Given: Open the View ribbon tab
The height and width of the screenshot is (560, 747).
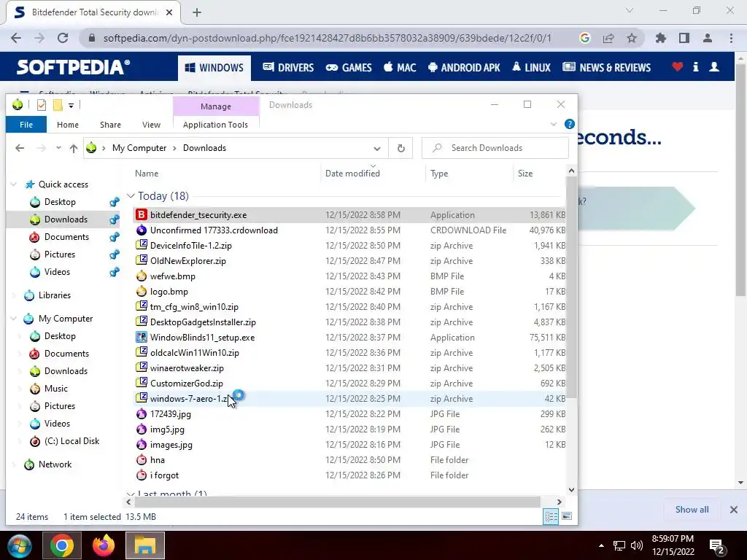Looking at the screenshot, I should (x=151, y=124).
